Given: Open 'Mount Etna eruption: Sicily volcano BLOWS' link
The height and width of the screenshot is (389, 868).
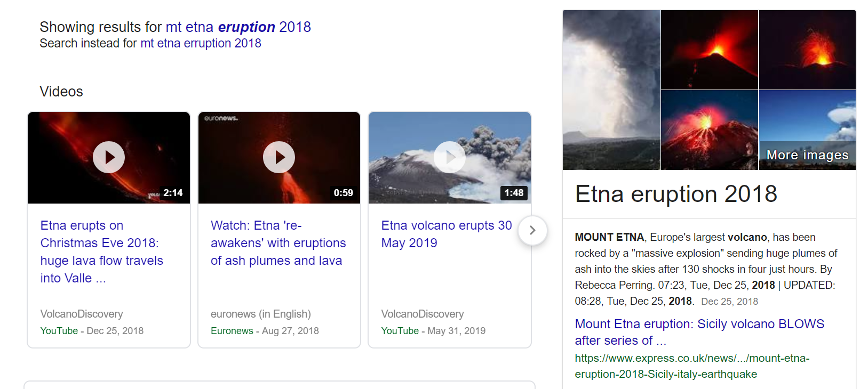Looking at the screenshot, I should click(699, 332).
